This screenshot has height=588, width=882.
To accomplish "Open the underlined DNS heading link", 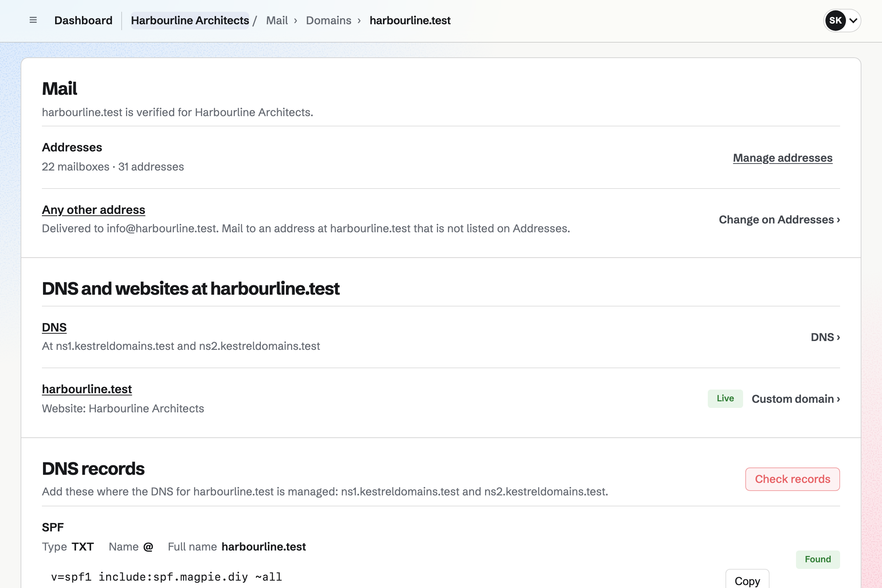I will coord(54,327).
